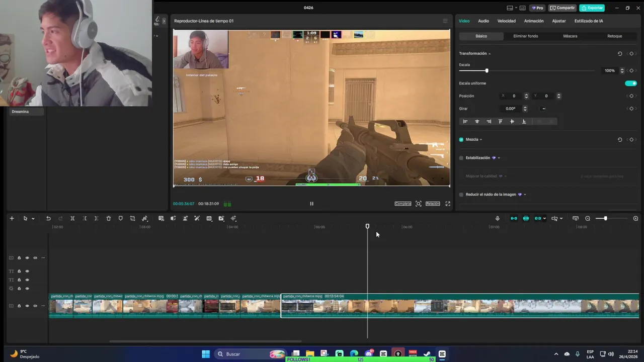644x362 pixels.
Task: Select the Máscara sub-tab
Action: (x=570, y=36)
